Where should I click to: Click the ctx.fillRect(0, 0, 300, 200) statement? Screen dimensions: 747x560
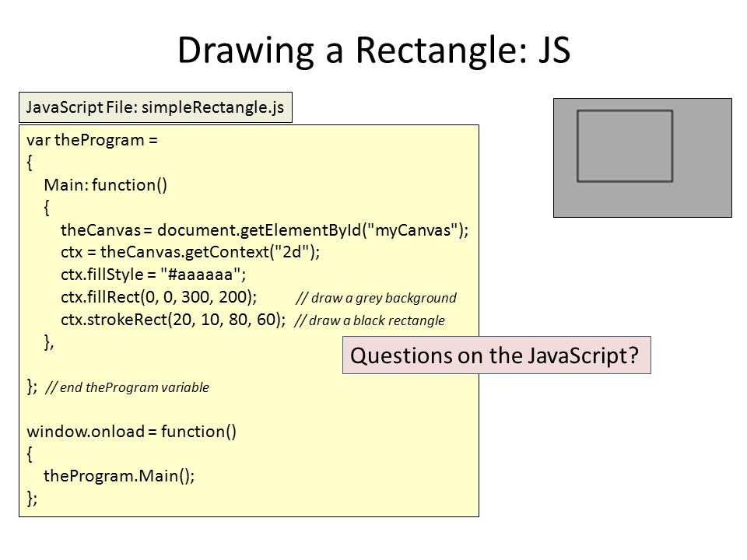click(x=159, y=297)
